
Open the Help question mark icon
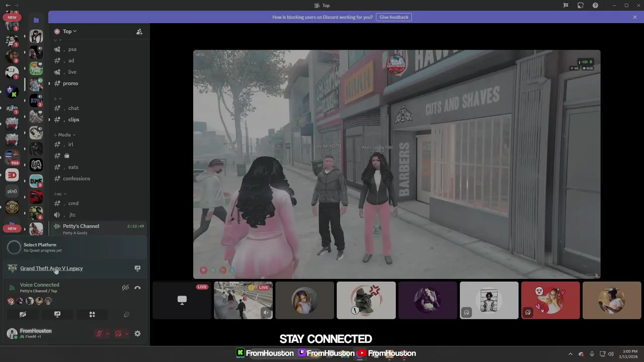pyautogui.click(x=596, y=6)
